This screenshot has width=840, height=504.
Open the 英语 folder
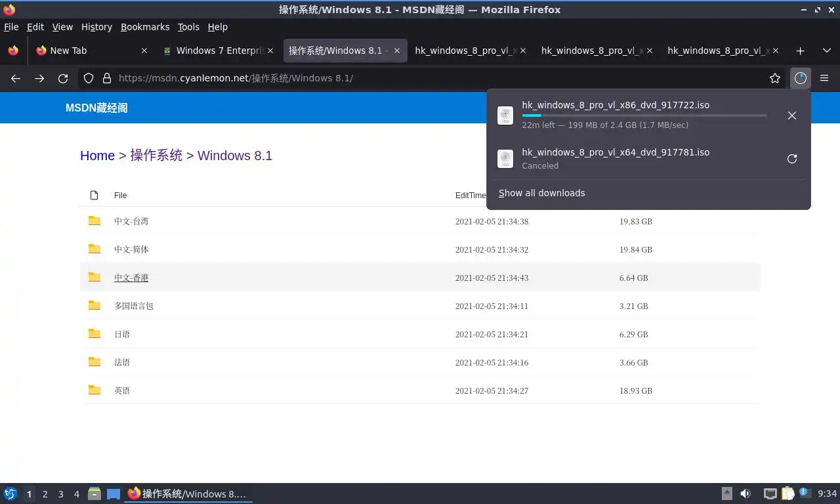tap(122, 390)
